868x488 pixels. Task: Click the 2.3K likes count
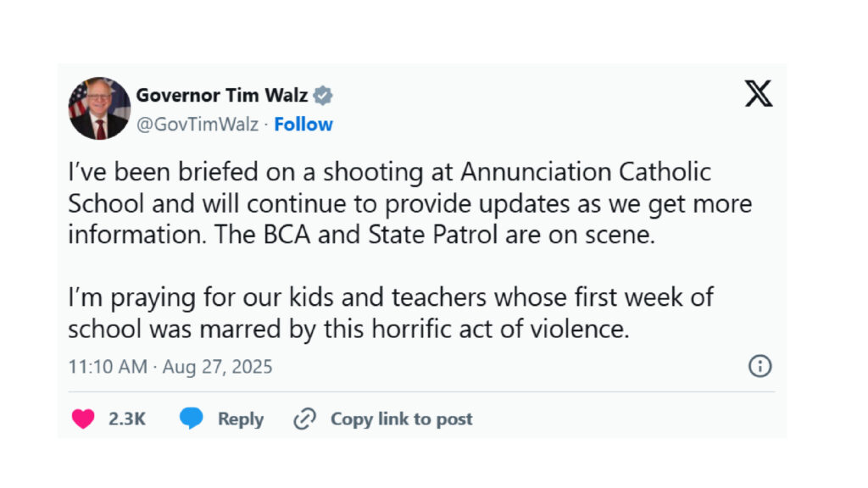(127, 419)
